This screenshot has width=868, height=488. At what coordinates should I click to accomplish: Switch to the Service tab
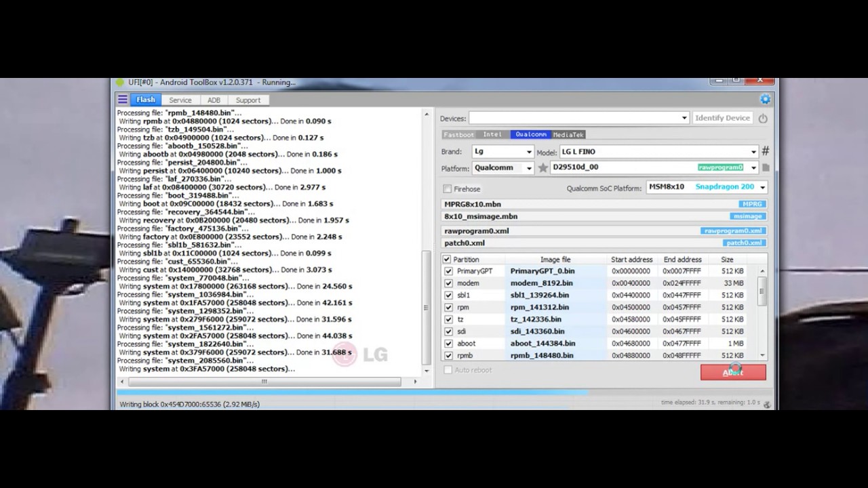coord(180,100)
